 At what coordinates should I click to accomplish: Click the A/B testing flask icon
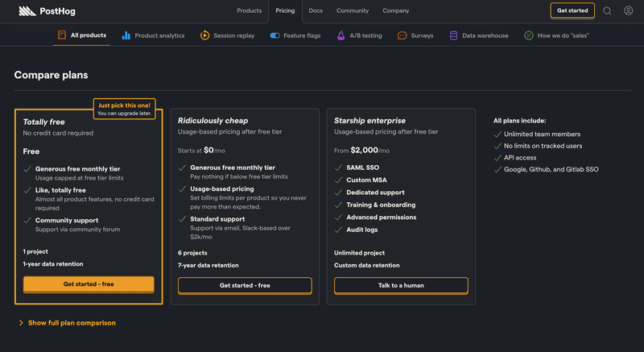pos(341,35)
